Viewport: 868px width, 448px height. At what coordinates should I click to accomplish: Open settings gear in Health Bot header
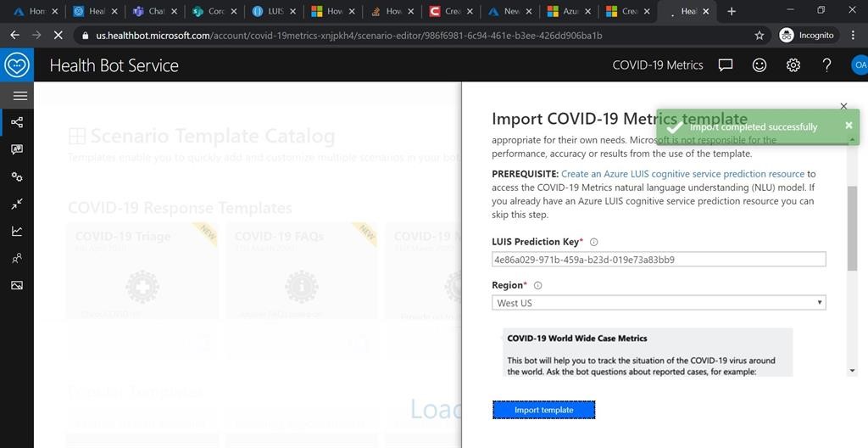tap(793, 65)
